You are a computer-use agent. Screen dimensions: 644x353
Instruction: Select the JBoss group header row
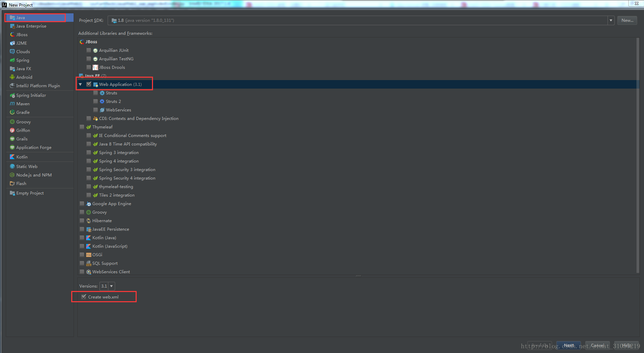click(357, 42)
